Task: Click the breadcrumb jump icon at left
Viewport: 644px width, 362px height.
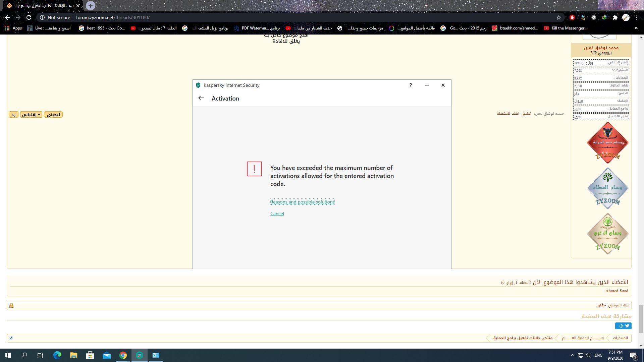Action: tap(11, 338)
